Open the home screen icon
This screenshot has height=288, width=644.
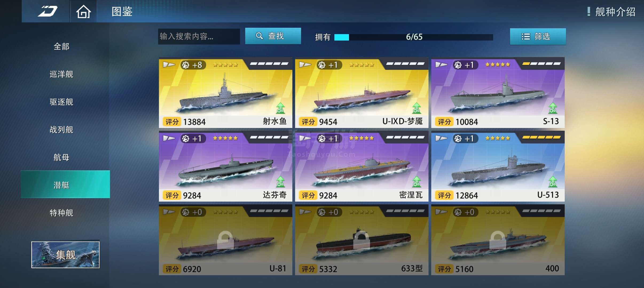[84, 12]
